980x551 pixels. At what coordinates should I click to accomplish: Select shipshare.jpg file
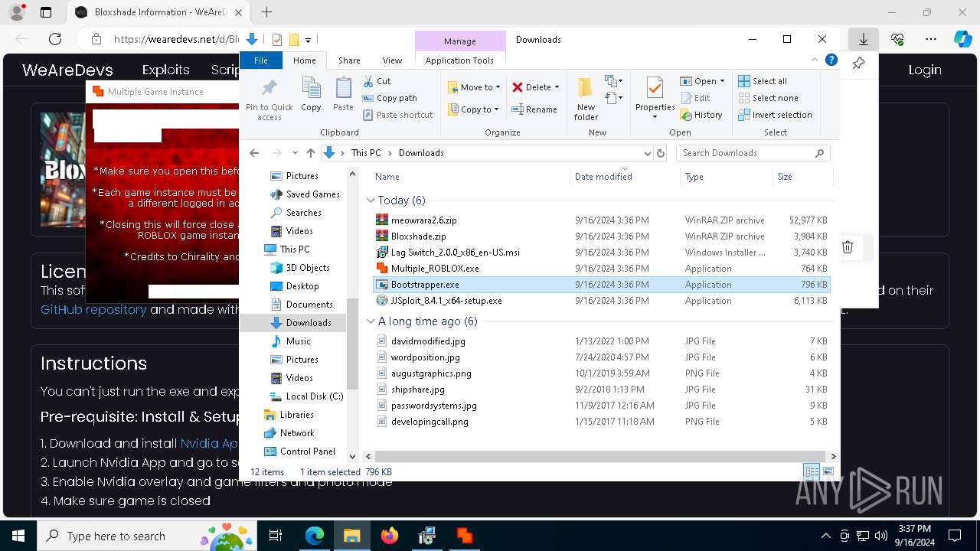(x=417, y=390)
